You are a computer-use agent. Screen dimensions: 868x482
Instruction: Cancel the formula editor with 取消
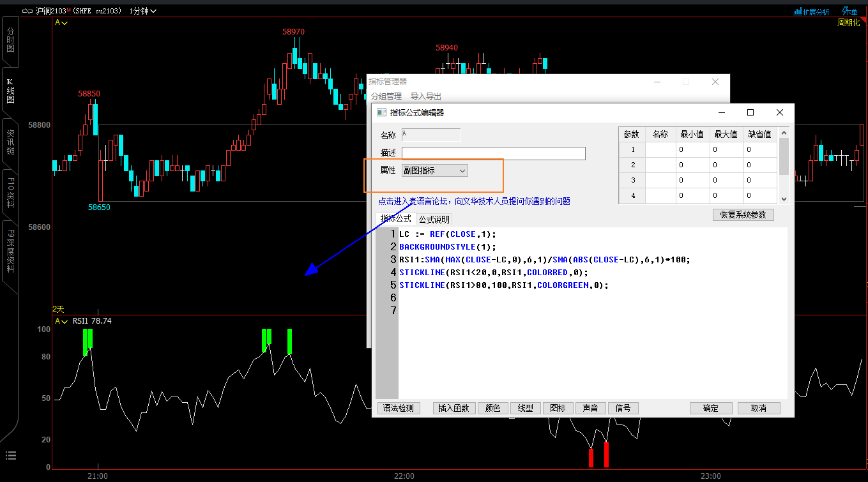tap(759, 408)
